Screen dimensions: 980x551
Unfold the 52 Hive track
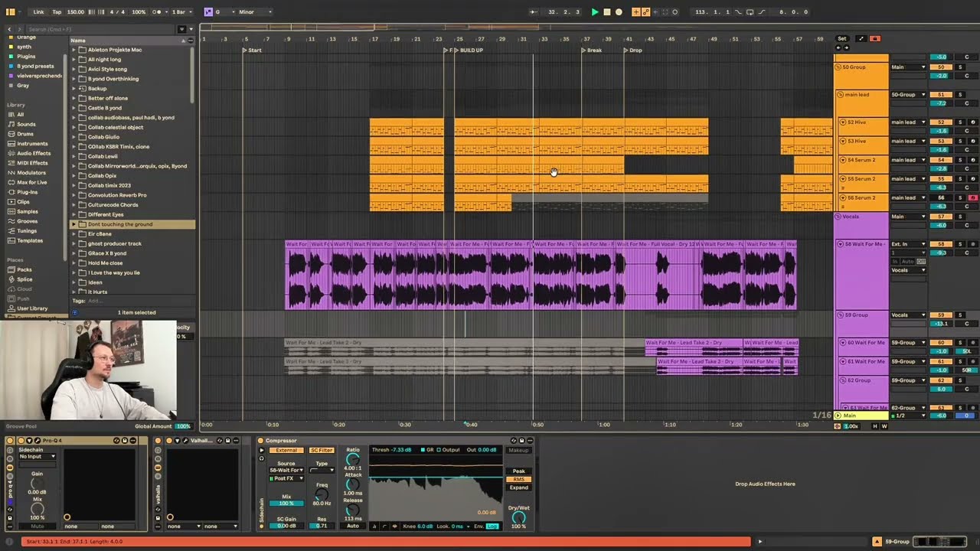tap(843, 122)
